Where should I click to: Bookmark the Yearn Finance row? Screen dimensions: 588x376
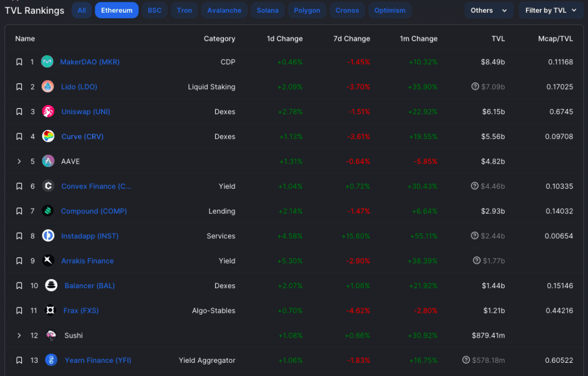coord(19,361)
